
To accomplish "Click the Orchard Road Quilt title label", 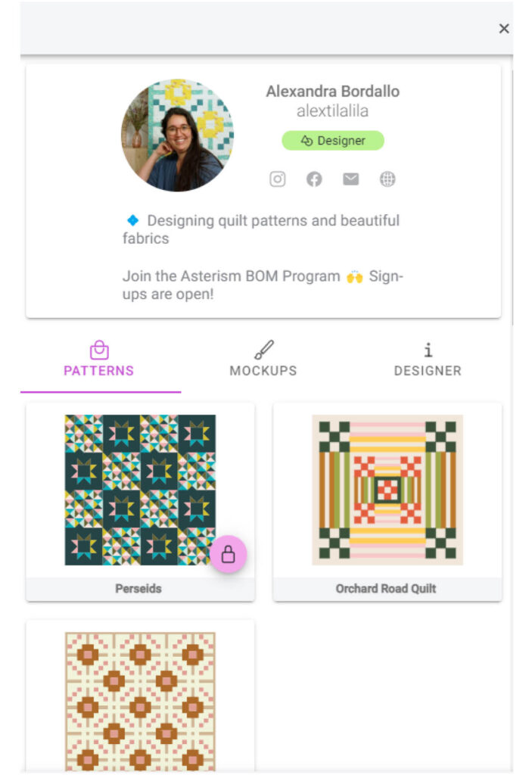I will (x=386, y=589).
